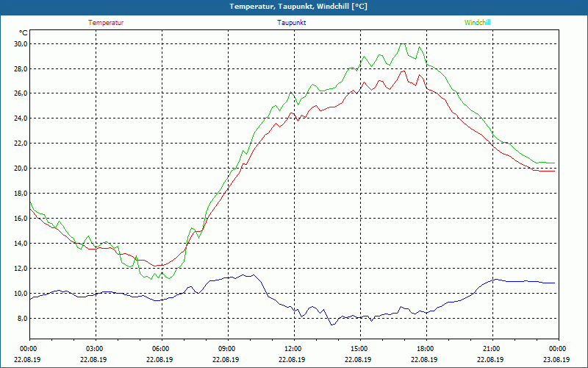Click the 26,0 y-axis value
This screenshot has width=588, height=368.
[21, 93]
